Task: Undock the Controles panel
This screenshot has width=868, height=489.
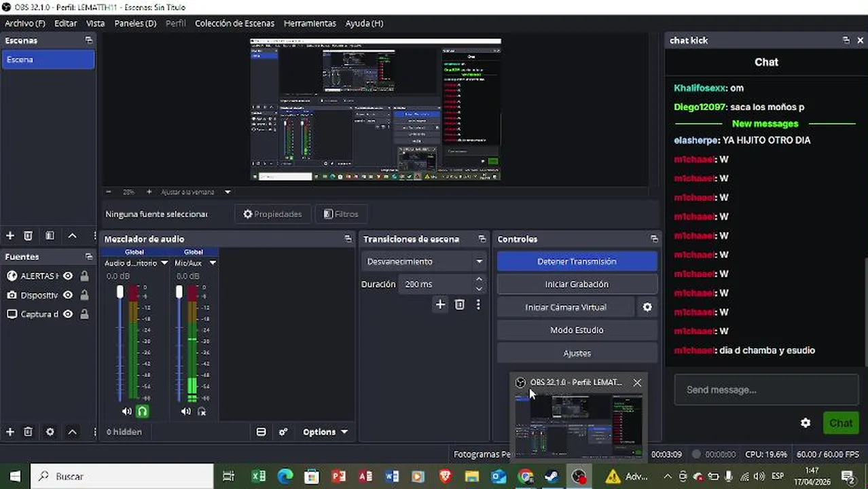Action: coord(654,239)
